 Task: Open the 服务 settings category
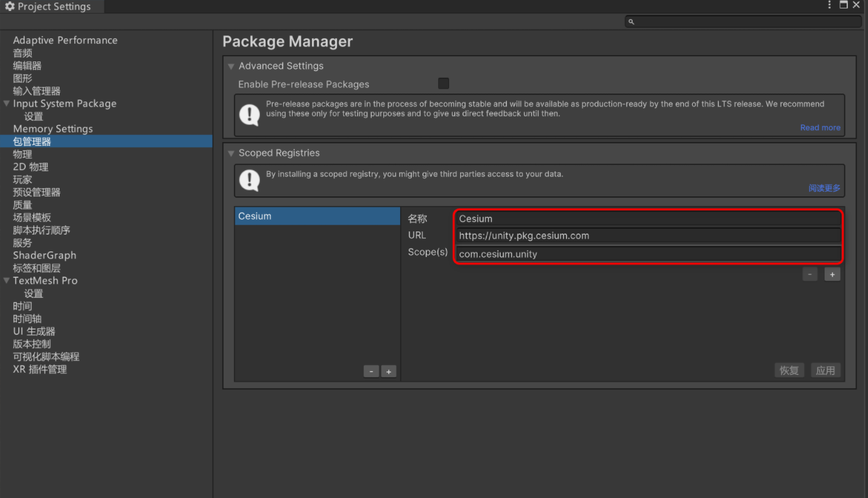23,243
